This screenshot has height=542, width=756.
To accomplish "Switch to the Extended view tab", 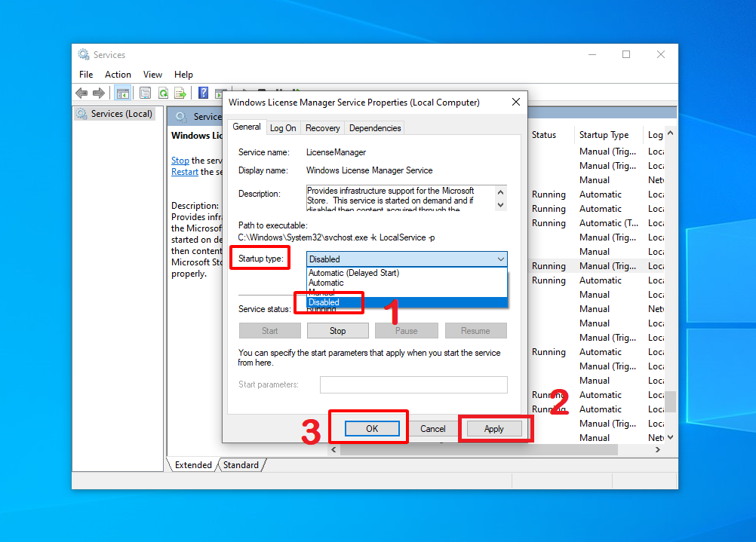I will [x=193, y=465].
